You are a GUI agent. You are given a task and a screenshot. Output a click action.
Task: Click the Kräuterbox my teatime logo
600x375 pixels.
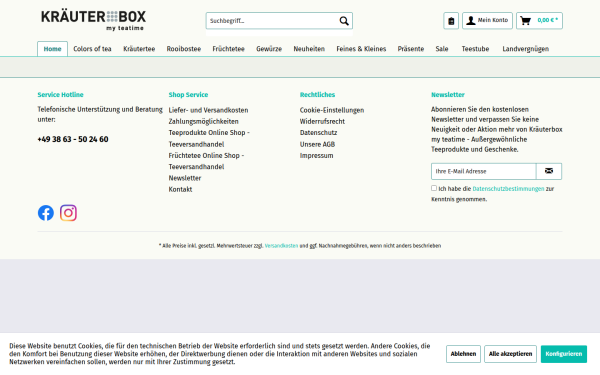tap(93, 21)
